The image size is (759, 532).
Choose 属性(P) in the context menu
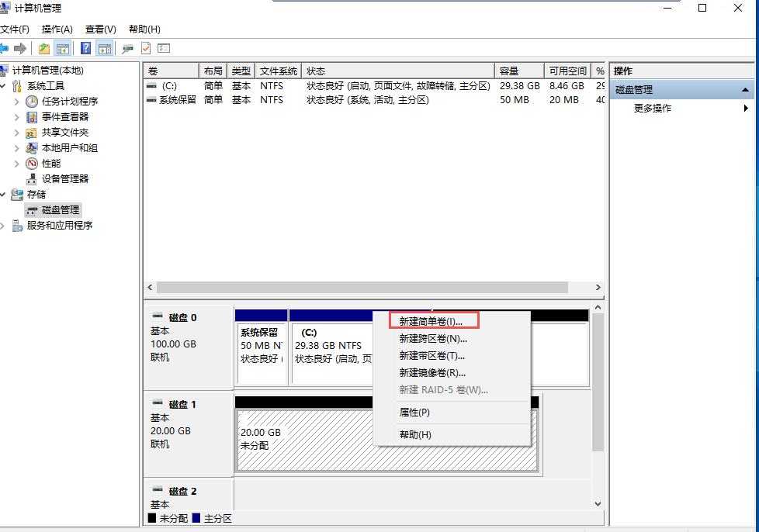tap(414, 412)
